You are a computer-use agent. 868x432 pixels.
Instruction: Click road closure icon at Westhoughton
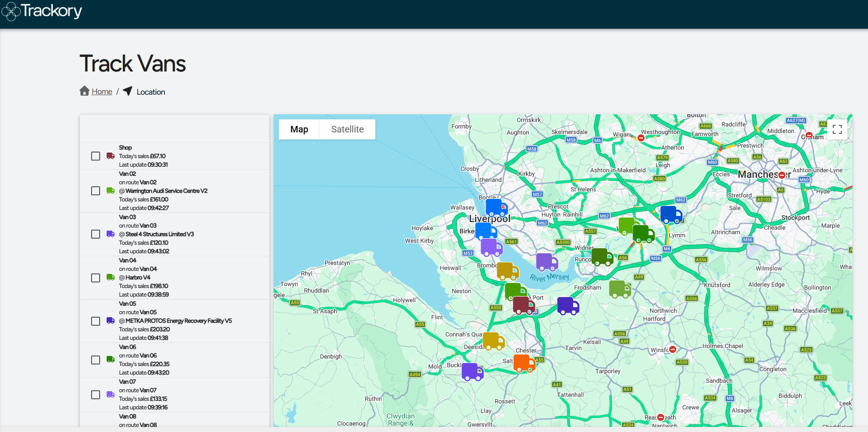[641, 138]
